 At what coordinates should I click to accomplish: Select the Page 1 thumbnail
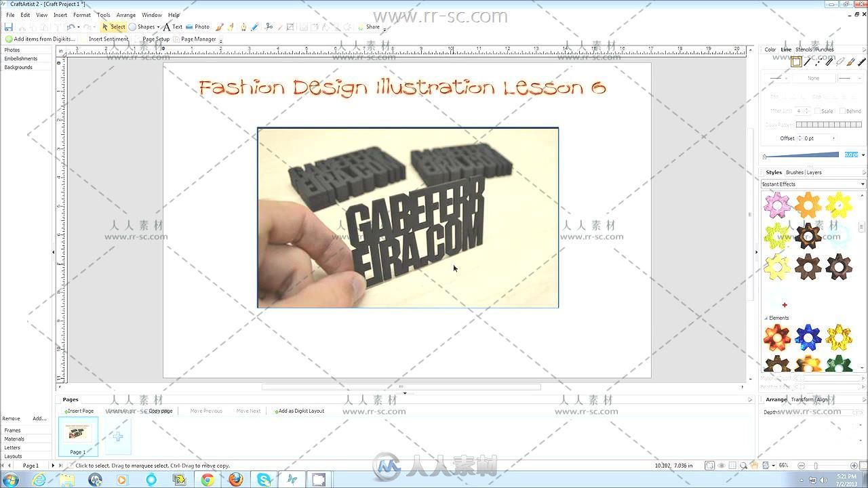coord(78,436)
